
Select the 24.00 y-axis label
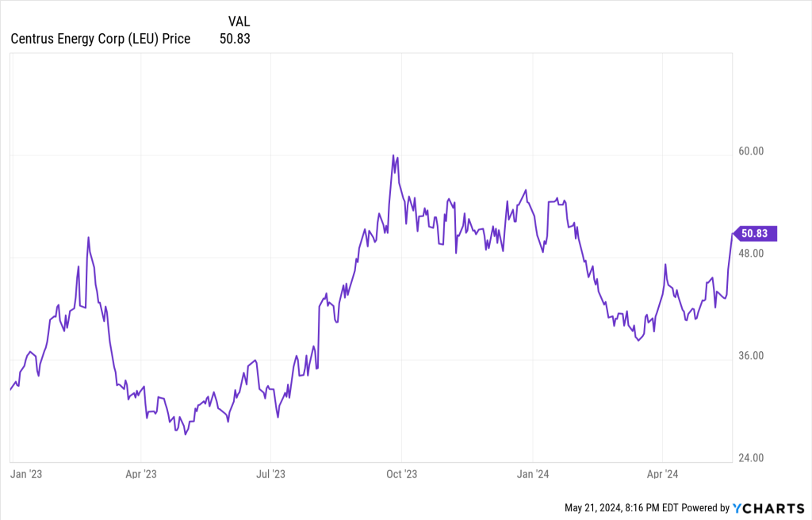point(751,458)
